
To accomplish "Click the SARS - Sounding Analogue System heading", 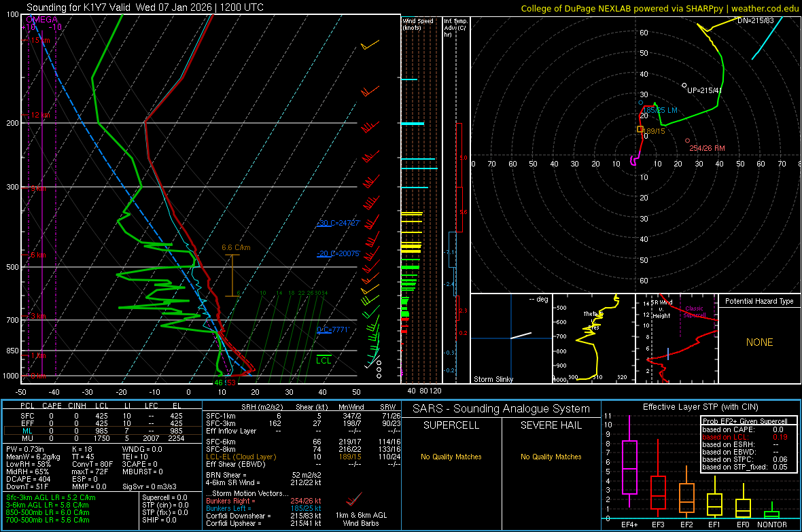I will pyautogui.click(x=501, y=408).
